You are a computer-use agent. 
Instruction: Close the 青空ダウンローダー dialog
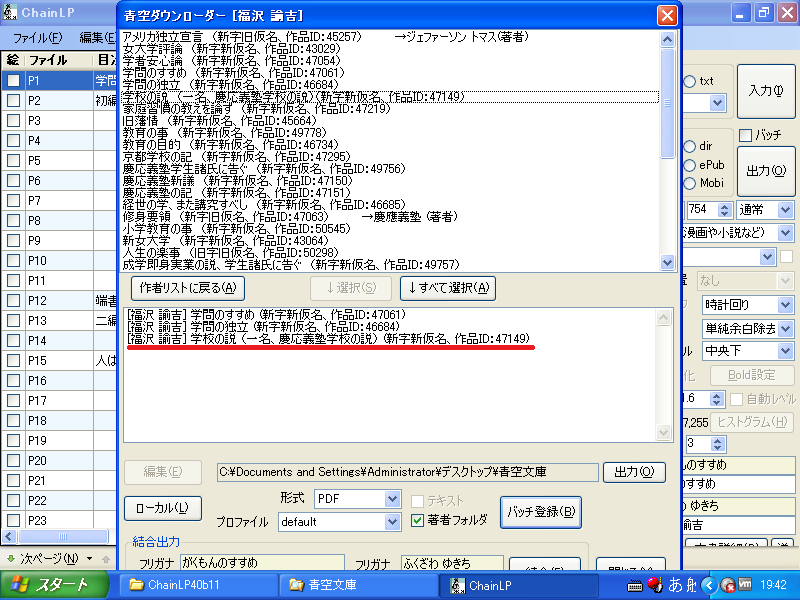pyautogui.click(x=667, y=15)
